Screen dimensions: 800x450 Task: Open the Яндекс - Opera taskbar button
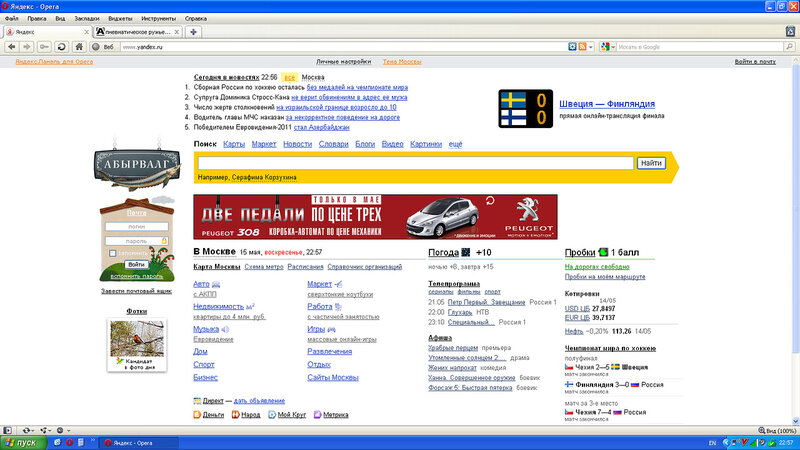[x=138, y=442]
